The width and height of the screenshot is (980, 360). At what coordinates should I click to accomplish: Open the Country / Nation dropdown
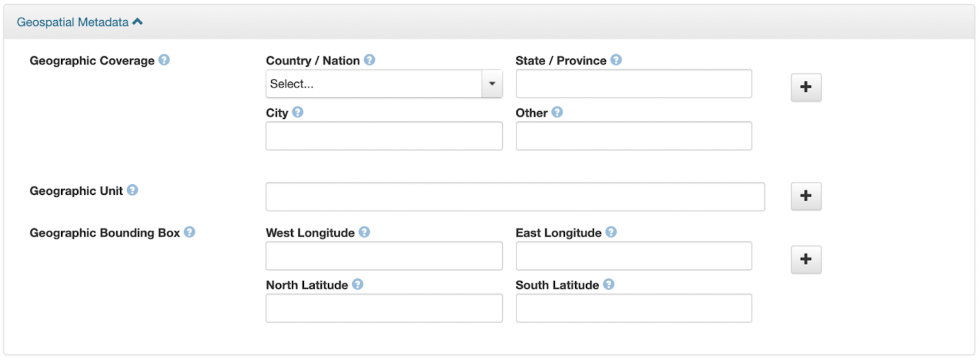[x=384, y=84]
